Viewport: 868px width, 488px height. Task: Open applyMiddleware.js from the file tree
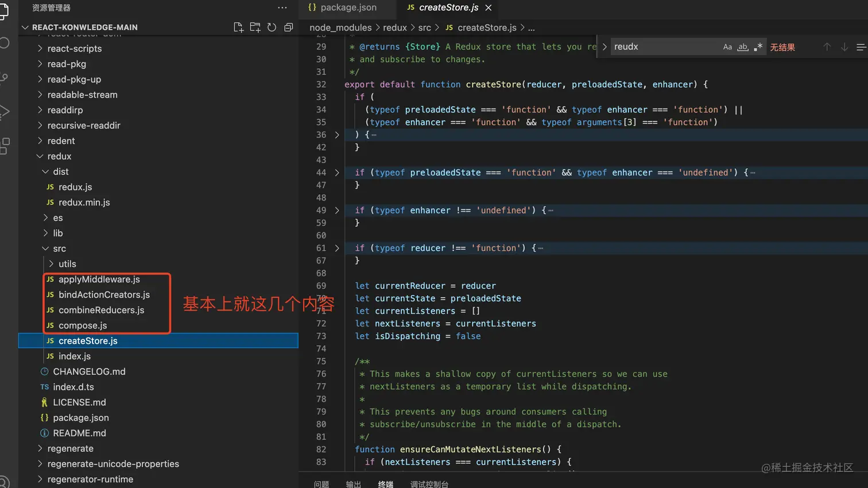(x=99, y=280)
